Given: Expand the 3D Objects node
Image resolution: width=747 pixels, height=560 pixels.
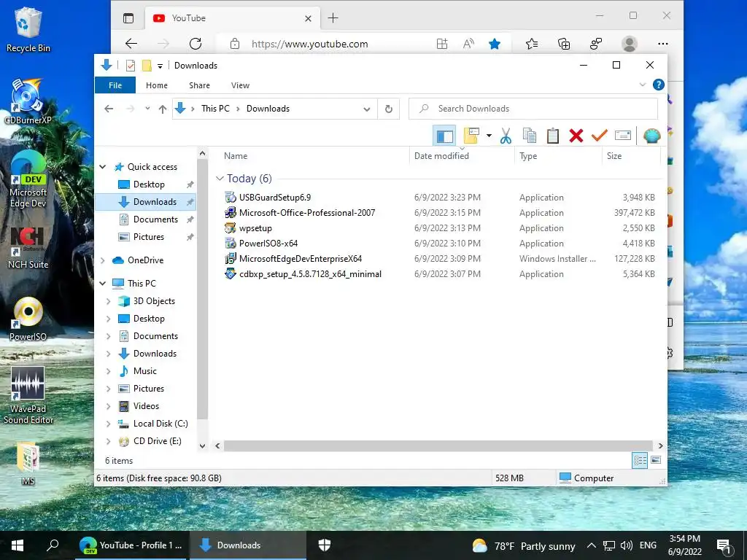Looking at the screenshot, I should pyautogui.click(x=108, y=301).
